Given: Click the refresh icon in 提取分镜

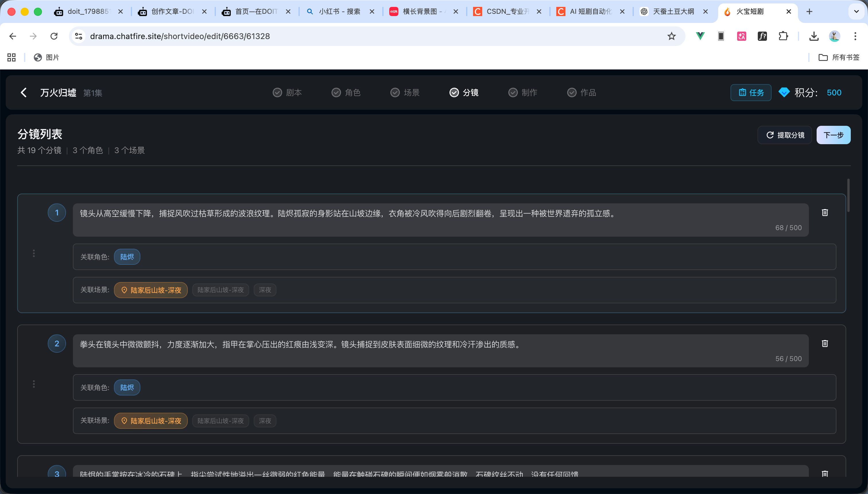Looking at the screenshot, I should coord(770,135).
